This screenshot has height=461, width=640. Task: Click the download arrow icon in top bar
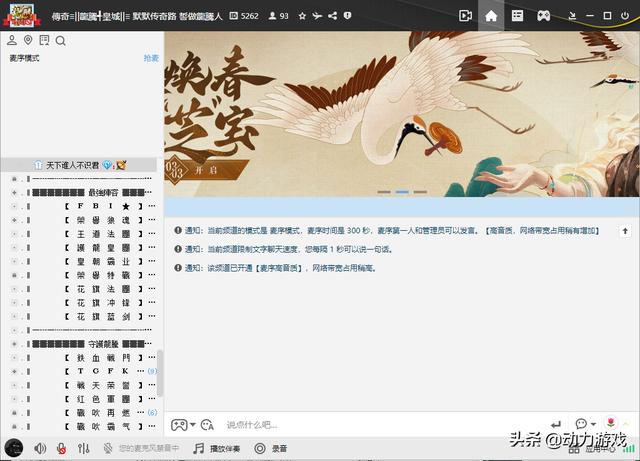point(572,16)
